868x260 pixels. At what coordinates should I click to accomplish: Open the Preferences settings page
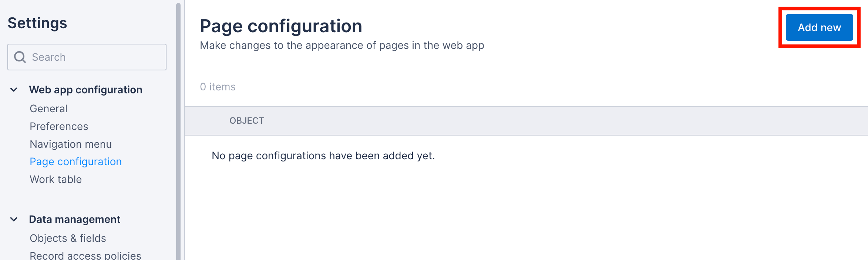tap(58, 126)
